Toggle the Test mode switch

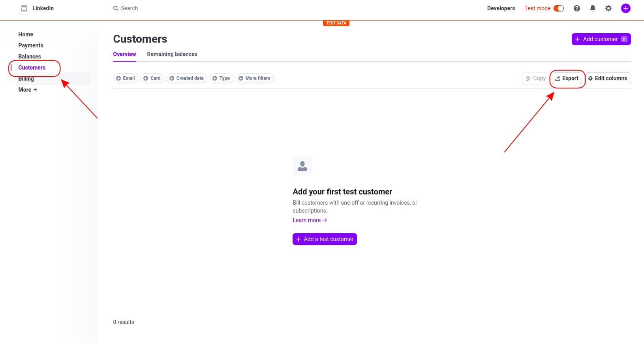tap(559, 8)
